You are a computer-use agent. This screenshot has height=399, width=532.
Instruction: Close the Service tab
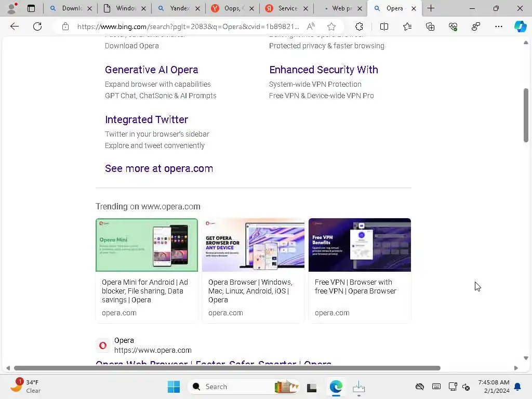coord(305,8)
